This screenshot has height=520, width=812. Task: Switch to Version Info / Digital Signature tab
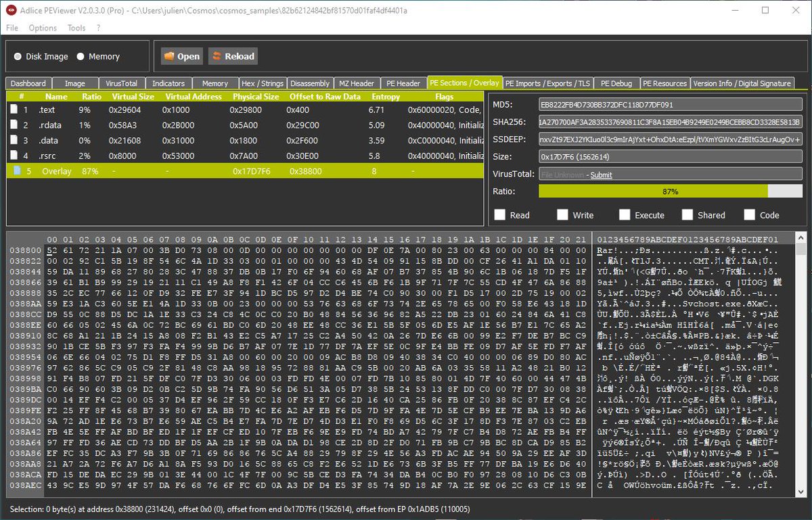tap(742, 83)
